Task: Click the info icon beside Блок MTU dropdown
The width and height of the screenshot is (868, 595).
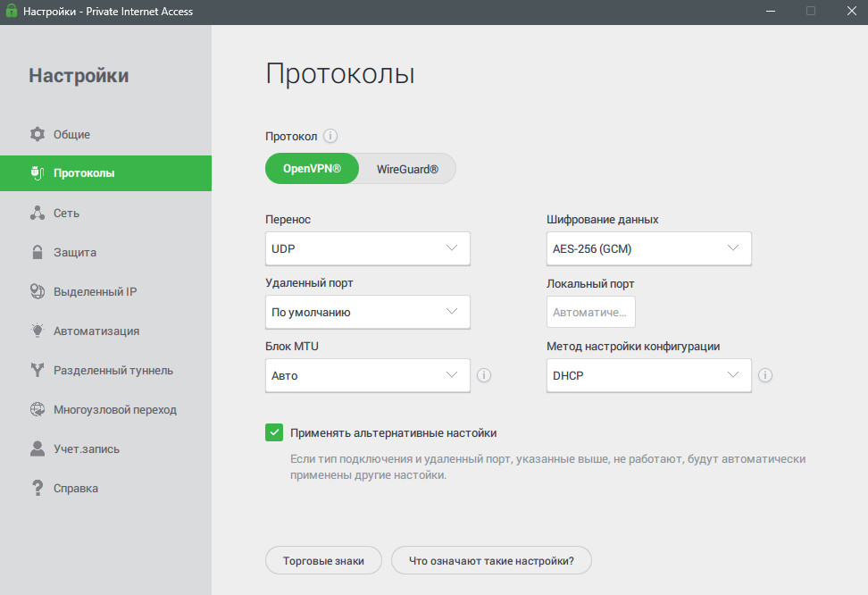Action: 484,375
